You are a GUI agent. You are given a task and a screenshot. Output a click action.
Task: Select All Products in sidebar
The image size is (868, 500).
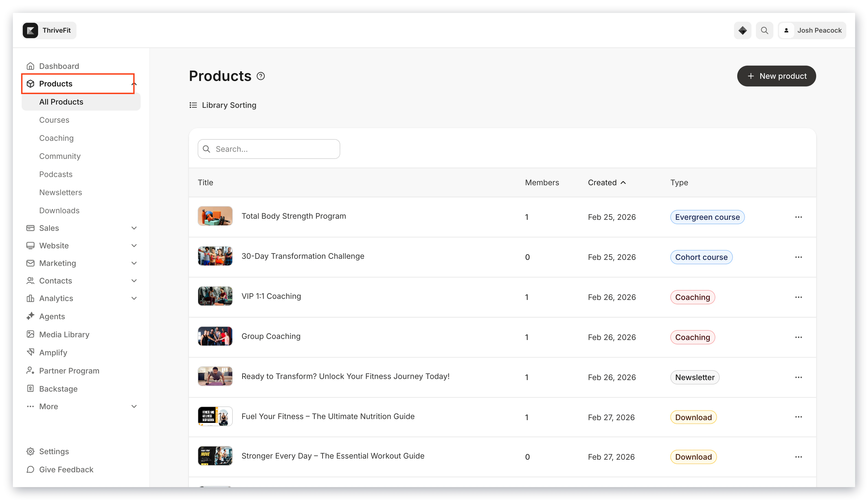[81, 102]
